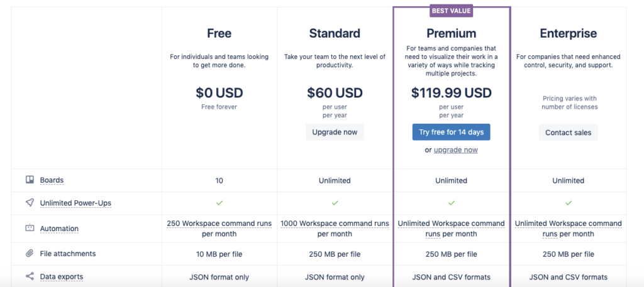Click the BEST VALUE badge on Premium

(452, 11)
